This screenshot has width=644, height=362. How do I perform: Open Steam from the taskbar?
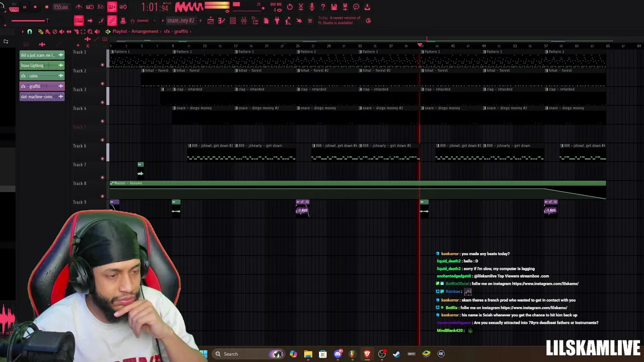click(396, 354)
